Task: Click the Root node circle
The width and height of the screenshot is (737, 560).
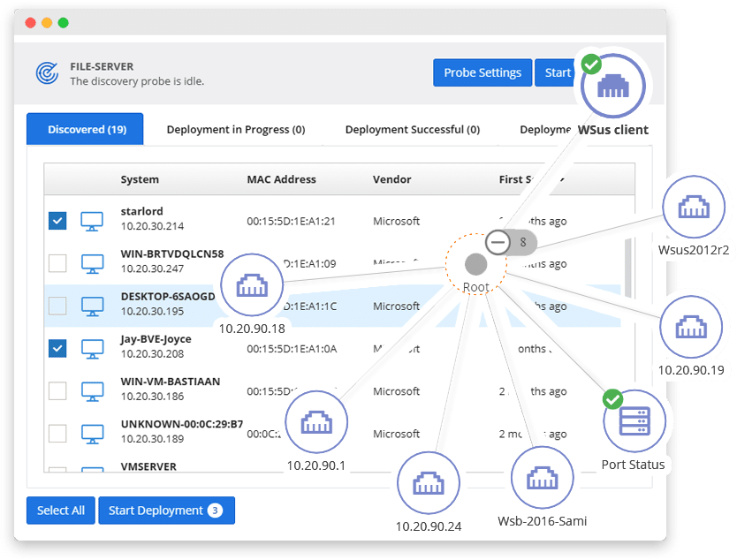Action: (476, 264)
